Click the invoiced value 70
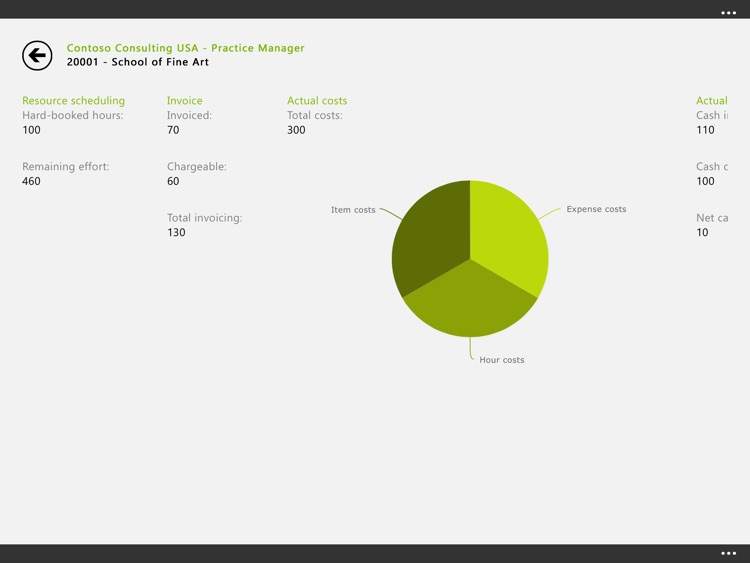The image size is (750, 563). click(173, 130)
